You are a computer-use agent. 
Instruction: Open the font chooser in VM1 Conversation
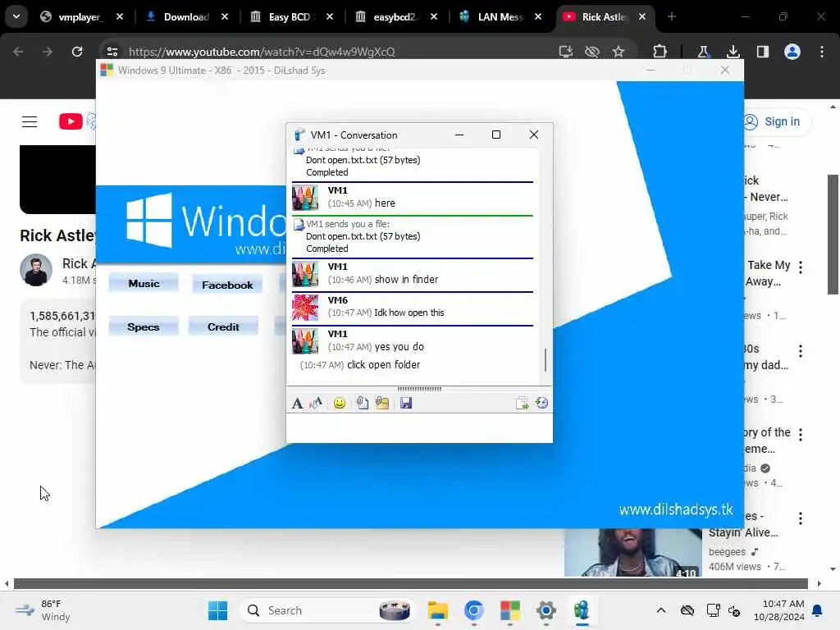point(297,403)
